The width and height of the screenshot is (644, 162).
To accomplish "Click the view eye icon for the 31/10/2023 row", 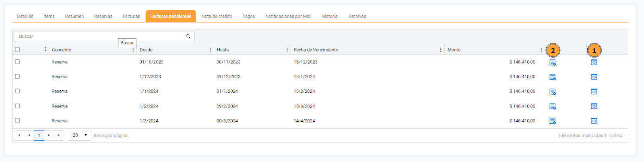I will (594, 62).
